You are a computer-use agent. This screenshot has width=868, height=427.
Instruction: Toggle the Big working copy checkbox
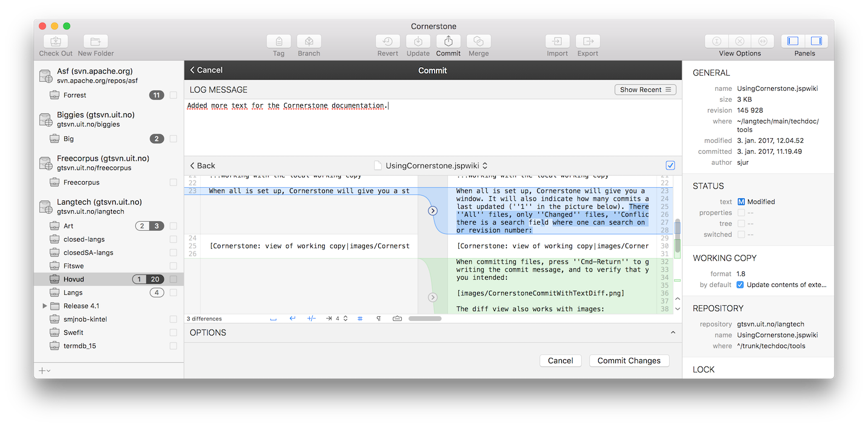point(173,139)
